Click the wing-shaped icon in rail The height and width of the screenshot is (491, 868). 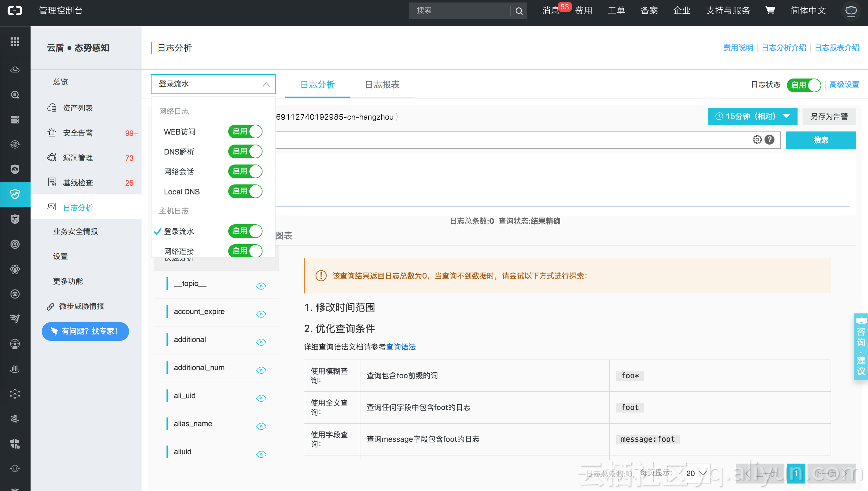coord(15,319)
